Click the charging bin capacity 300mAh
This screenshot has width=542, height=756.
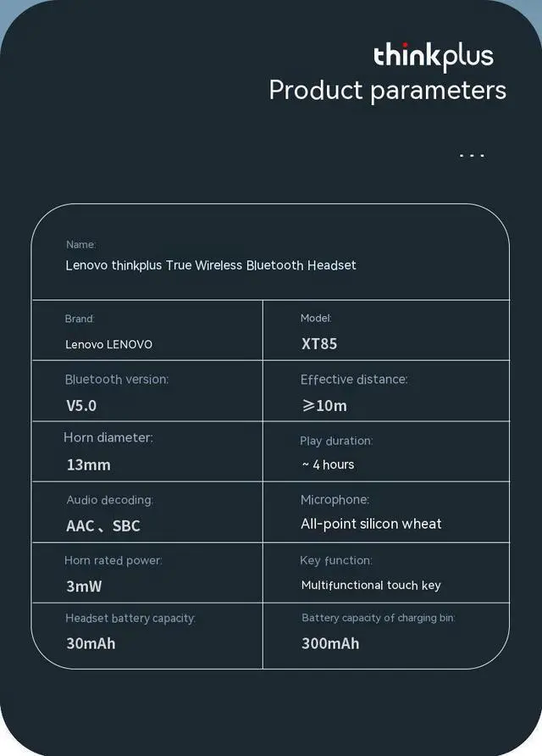pos(330,643)
